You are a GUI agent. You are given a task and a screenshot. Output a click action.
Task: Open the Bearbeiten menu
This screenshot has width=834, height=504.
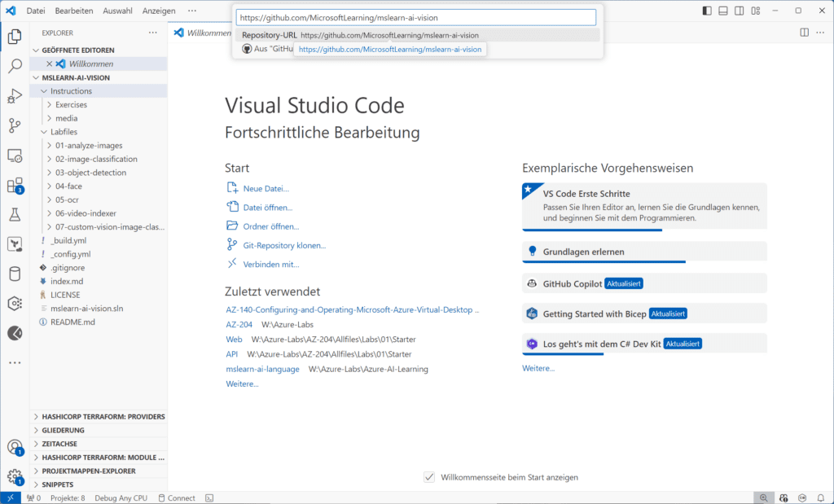(74, 11)
